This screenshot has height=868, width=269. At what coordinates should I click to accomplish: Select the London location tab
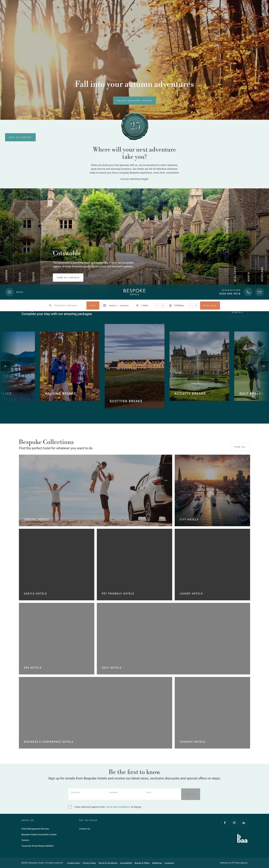click(x=6, y=276)
